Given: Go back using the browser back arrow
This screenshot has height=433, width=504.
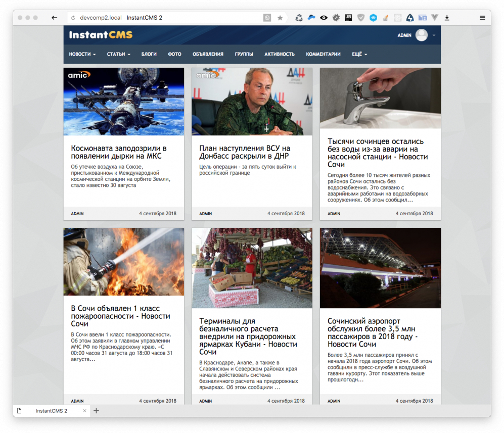Looking at the screenshot, I should (x=54, y=18).
